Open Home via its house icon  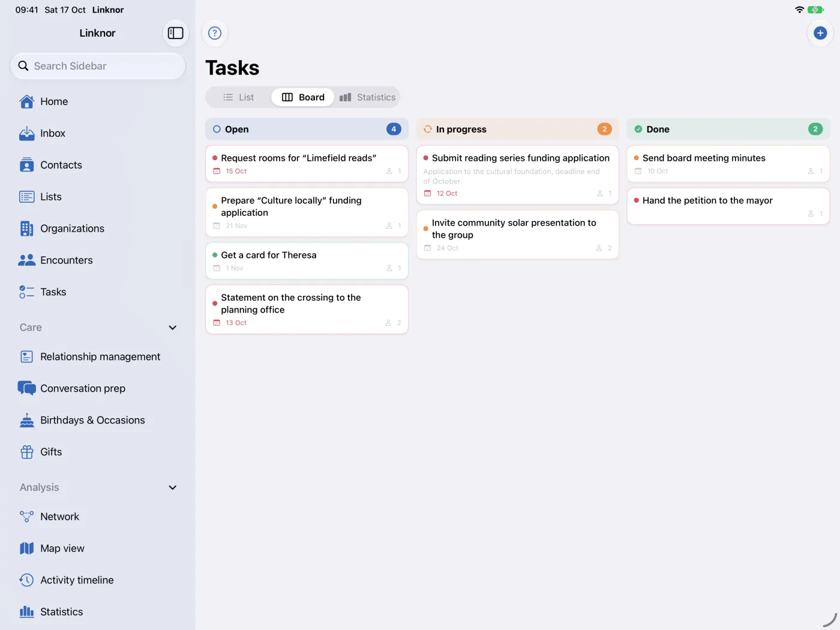[27, 101]
